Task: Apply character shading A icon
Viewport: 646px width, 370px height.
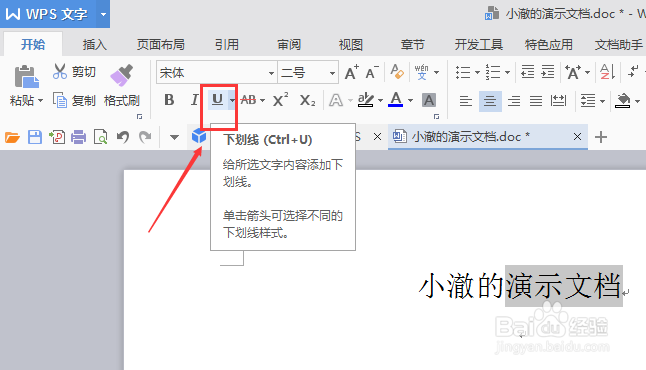Action: coord(428,100)
